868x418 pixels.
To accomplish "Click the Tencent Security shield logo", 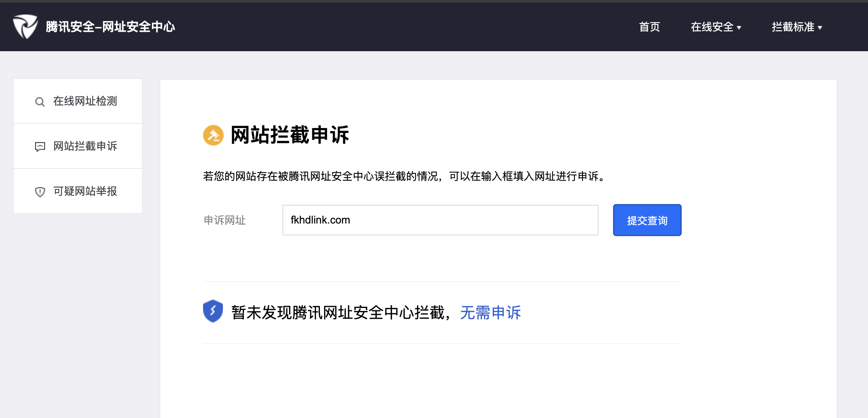I will pos(25,26).
